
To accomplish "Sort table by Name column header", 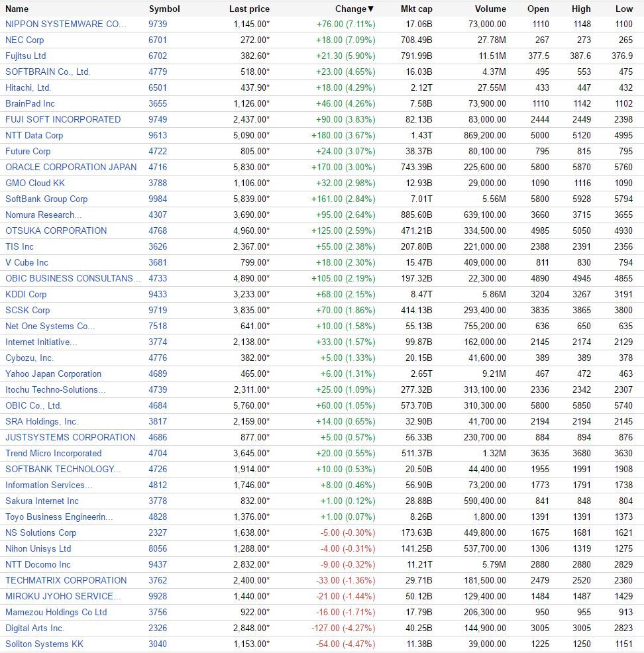I will (17, 9).
